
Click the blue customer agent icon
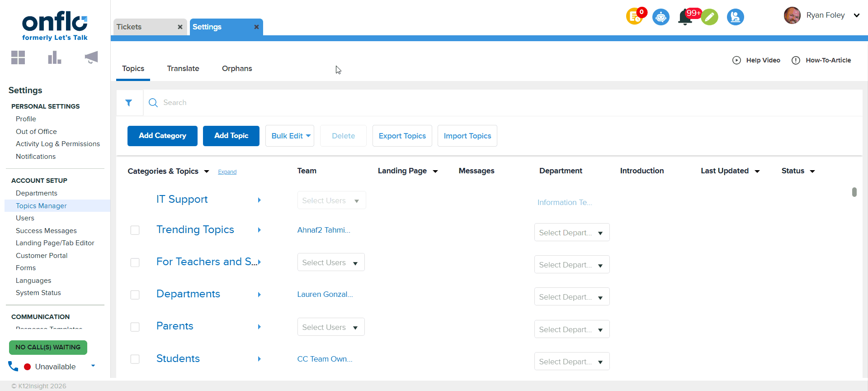point(736,17)
